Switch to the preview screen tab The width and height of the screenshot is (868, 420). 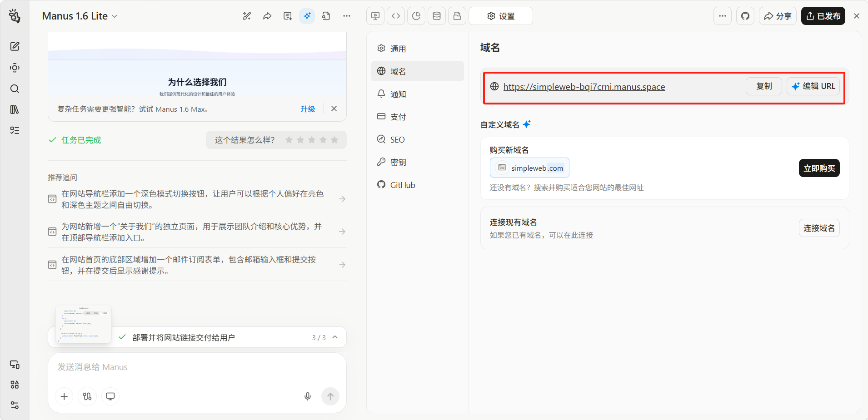pyautogui.click(x=375, y=16)
